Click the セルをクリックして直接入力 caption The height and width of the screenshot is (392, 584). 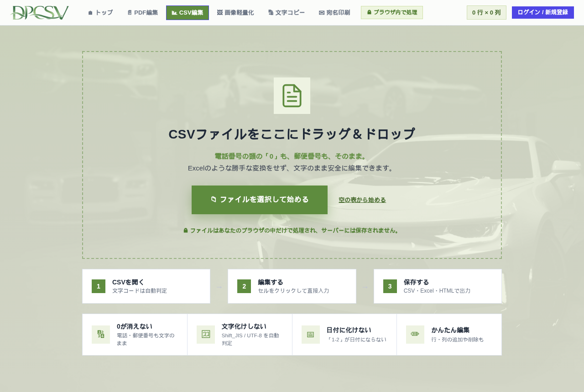pos(293,291)
